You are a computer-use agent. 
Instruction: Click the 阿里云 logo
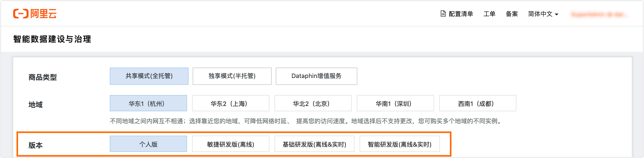tap(35, 14)
